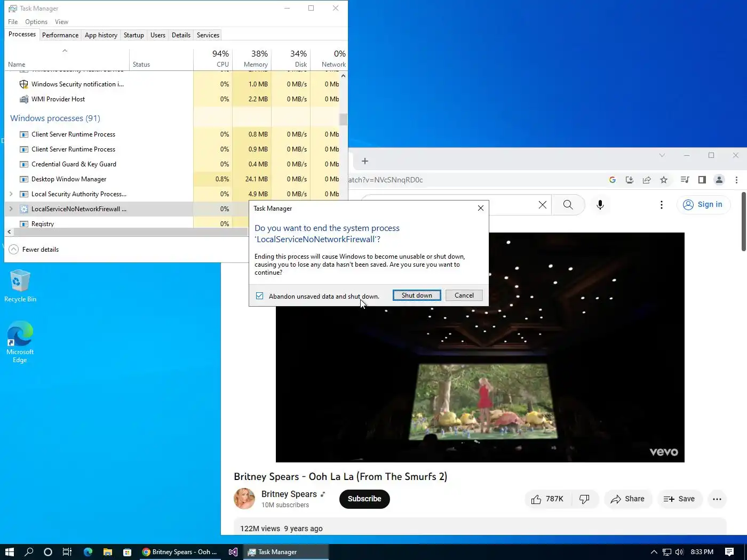This screenshot has width=747, height=560.
Task: Open the Windows Start menu
Action: click(x=10, y=552)
